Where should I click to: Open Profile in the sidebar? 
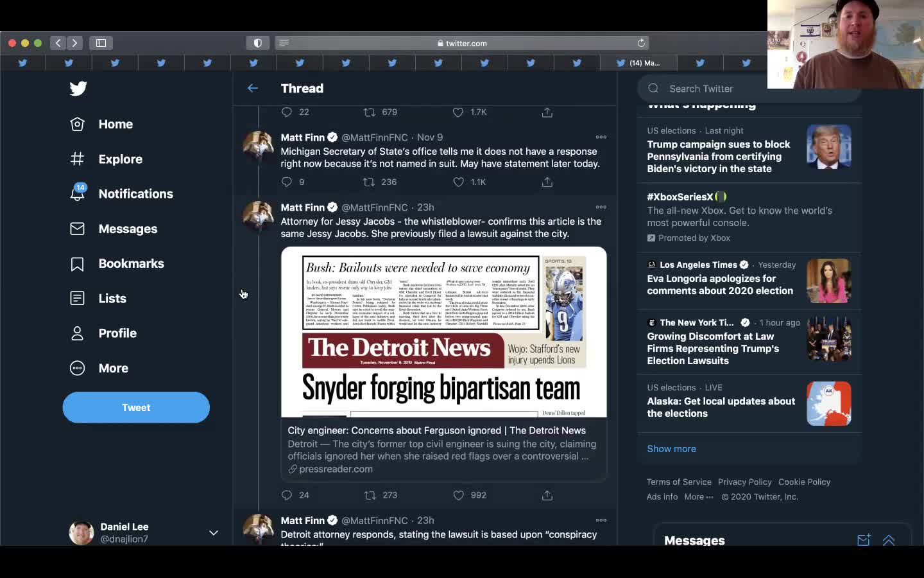103,333
